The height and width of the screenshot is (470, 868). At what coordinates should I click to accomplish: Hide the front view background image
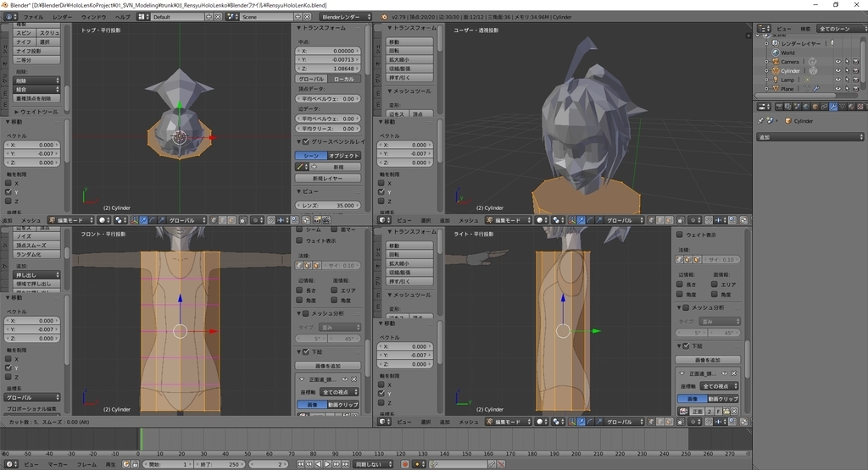(345, 379)
